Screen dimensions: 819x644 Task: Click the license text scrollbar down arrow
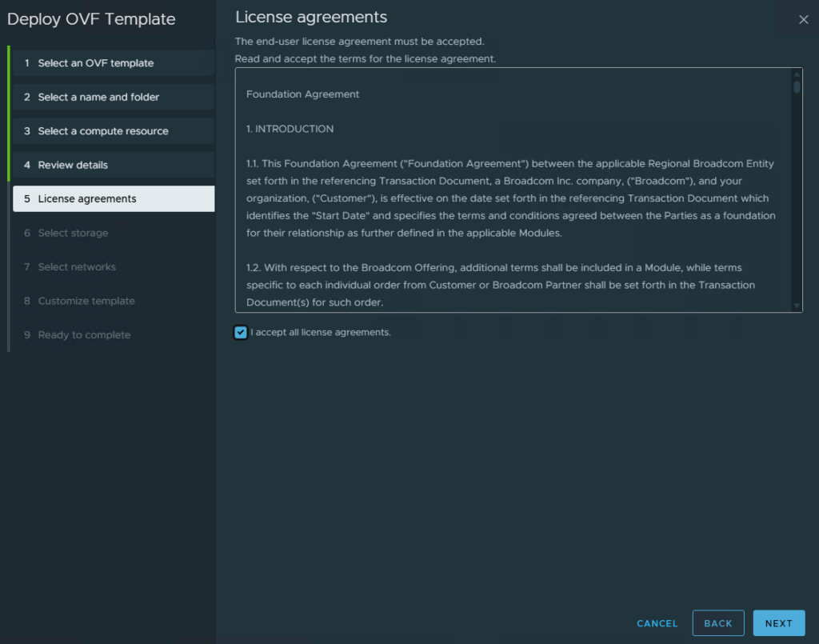coord(797,306)
